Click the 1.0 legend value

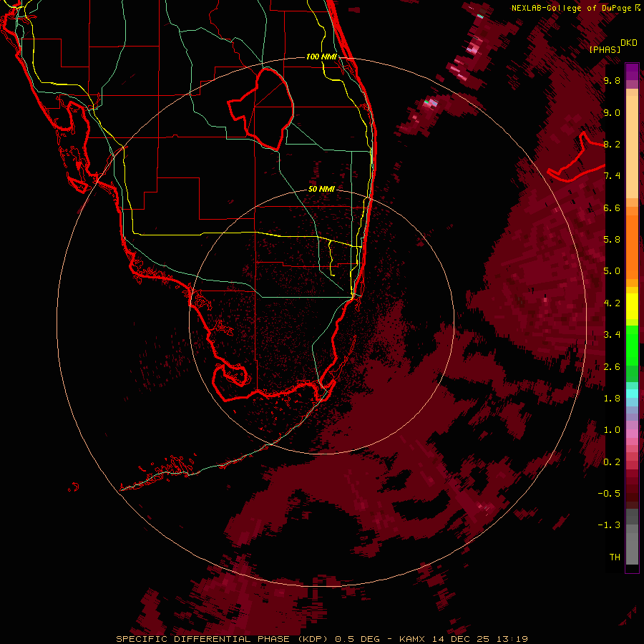(x=612, y=430)
